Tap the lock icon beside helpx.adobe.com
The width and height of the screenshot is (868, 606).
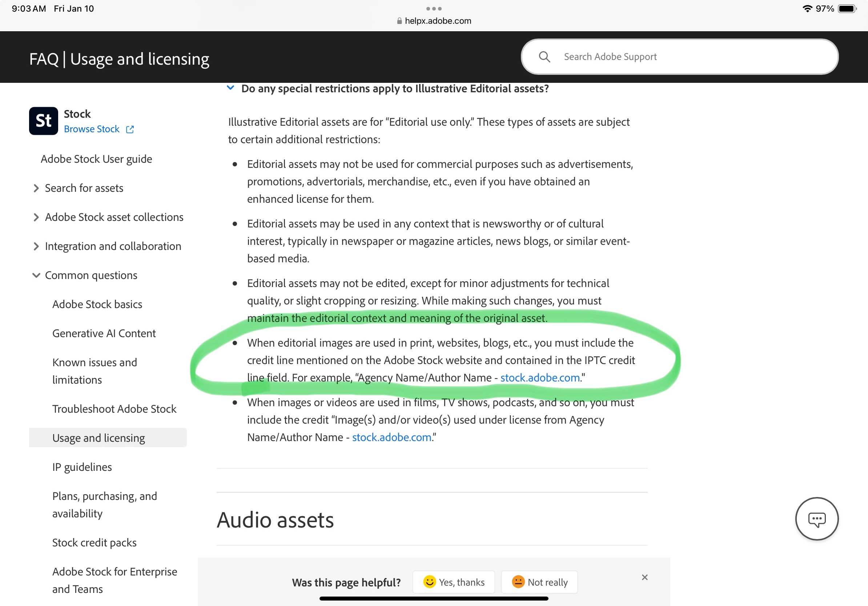click(399, 21)
